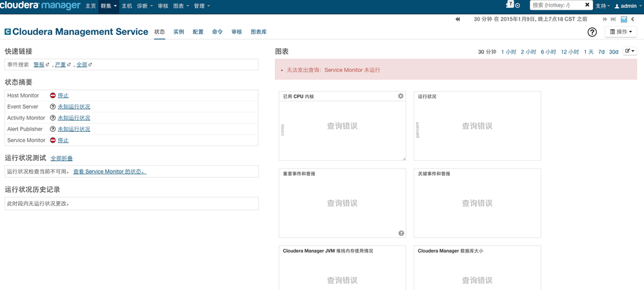Open 查看 Service Monitor 的状态 link
Screen dimensions: 644x290
click(x=110, y=172)
